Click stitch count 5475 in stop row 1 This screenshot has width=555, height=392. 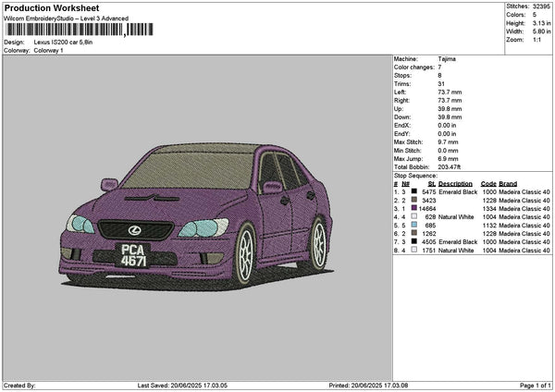point(428,192)
